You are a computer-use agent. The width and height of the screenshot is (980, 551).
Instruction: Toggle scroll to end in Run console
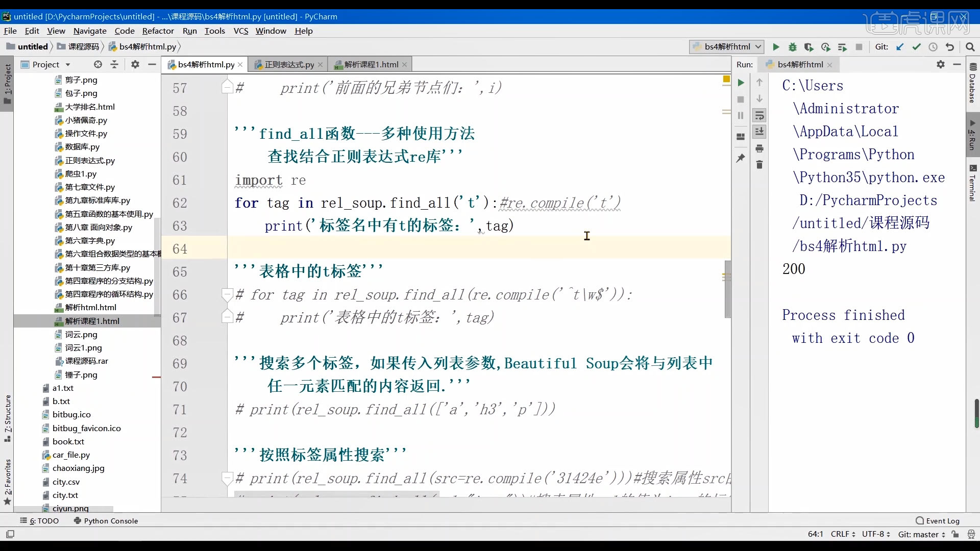759,132
